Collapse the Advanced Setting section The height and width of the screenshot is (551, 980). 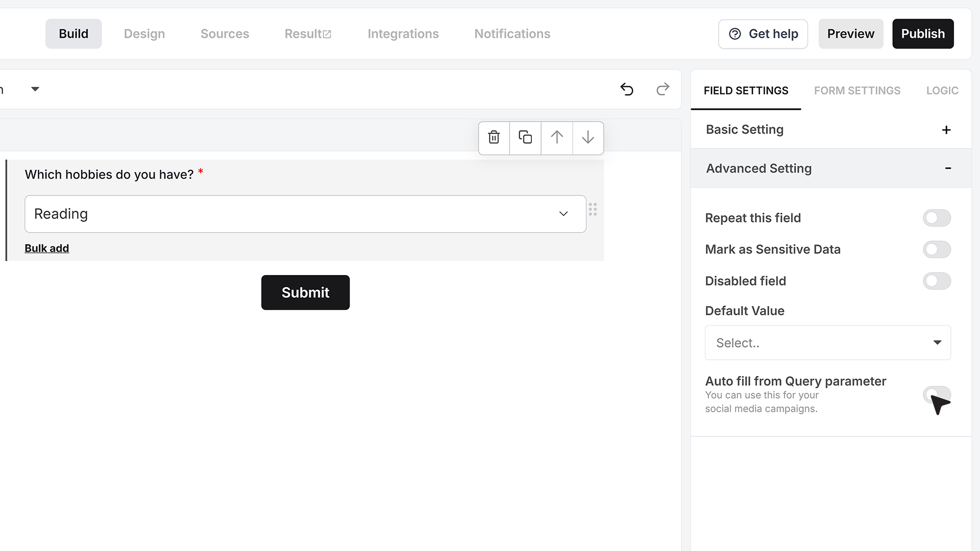click(830, 168)
